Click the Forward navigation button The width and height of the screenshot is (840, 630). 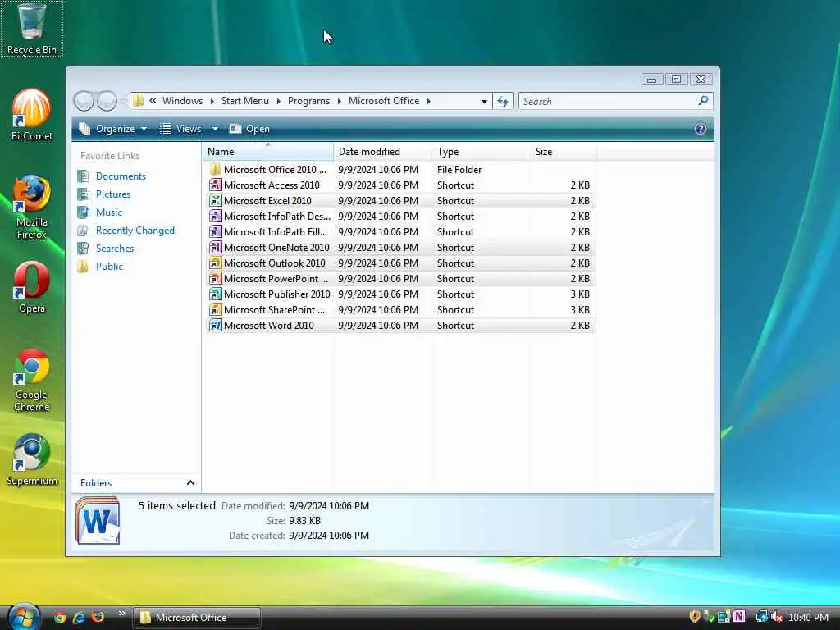[107, 101]
